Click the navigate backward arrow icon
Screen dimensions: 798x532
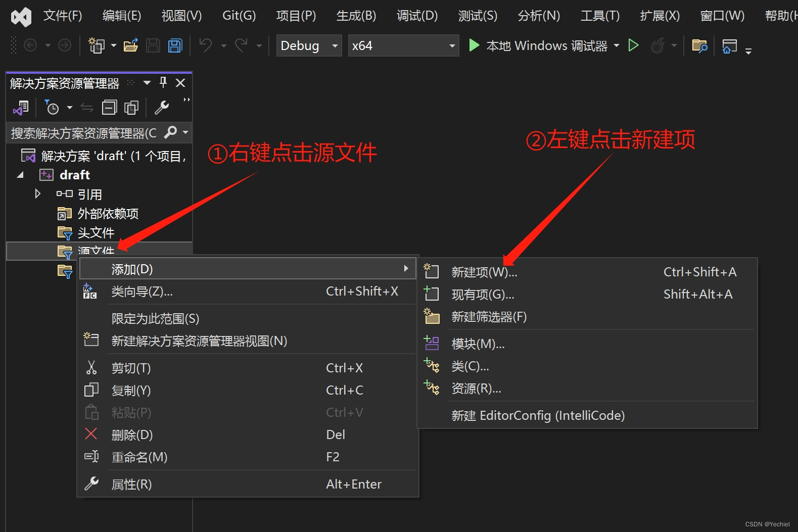tap(31, 45)
